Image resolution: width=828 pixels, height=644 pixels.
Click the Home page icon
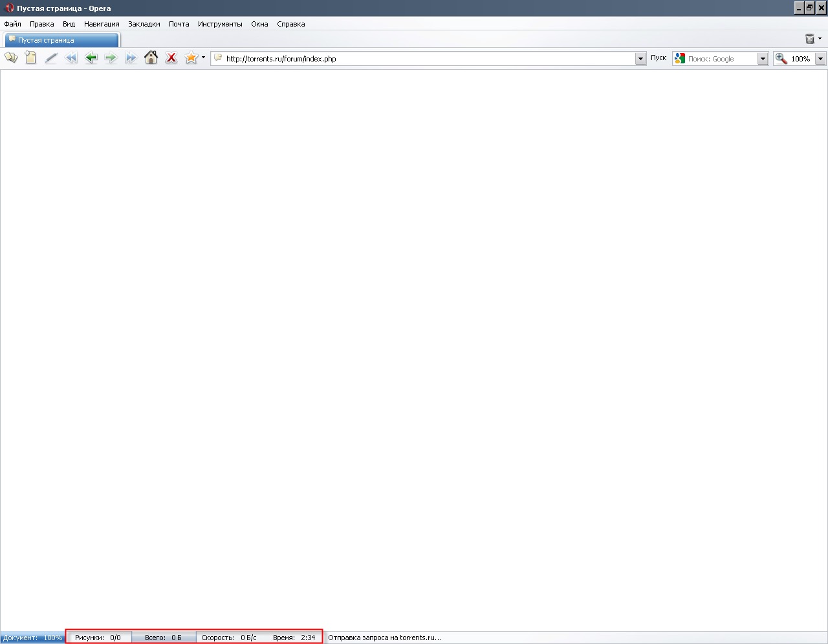pyautogui.click(x=151, y=58)
